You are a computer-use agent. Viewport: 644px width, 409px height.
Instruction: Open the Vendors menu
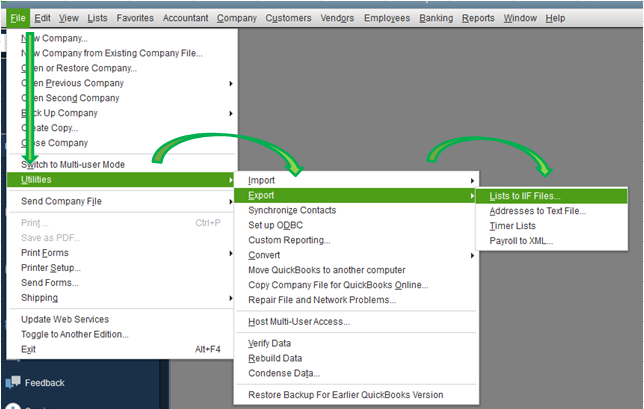click(x=337, y=18)
